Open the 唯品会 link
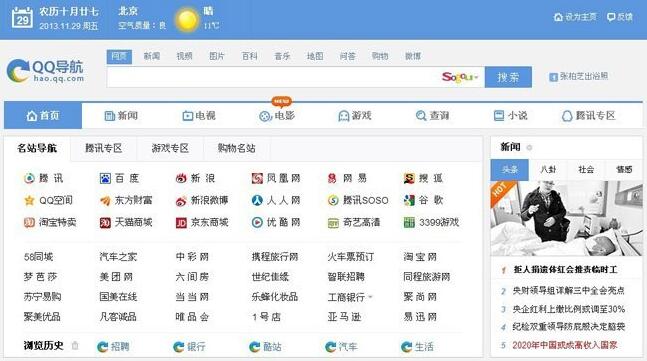Image resolution: width=647 pixels, height=361 pixels. click(192, 317)
